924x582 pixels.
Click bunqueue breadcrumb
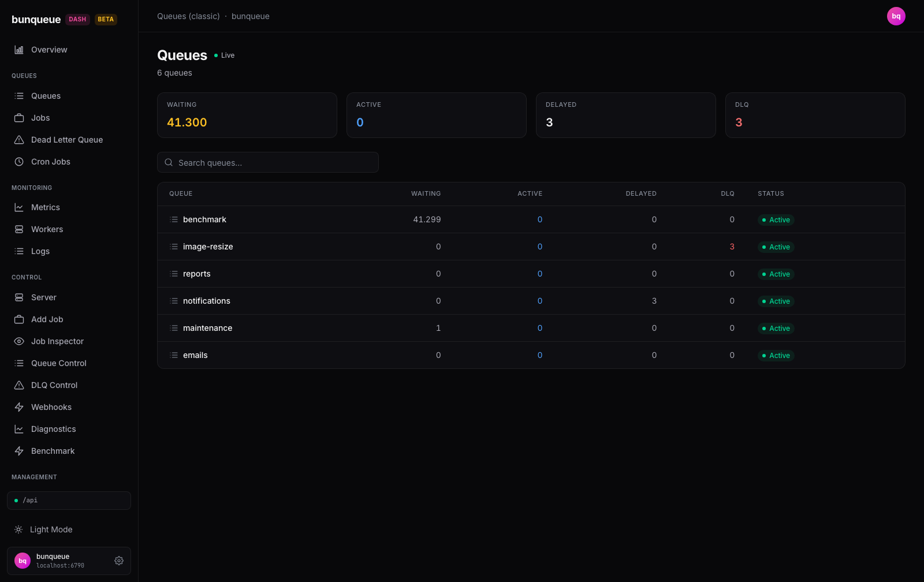[251, 16]
